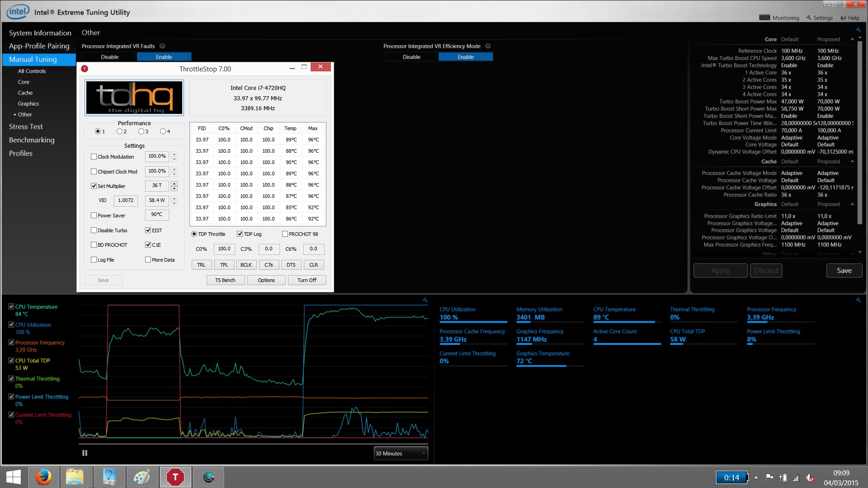The image size is (868, 488).
Task: Pause the monitoring graph
Action: (85, 453)
